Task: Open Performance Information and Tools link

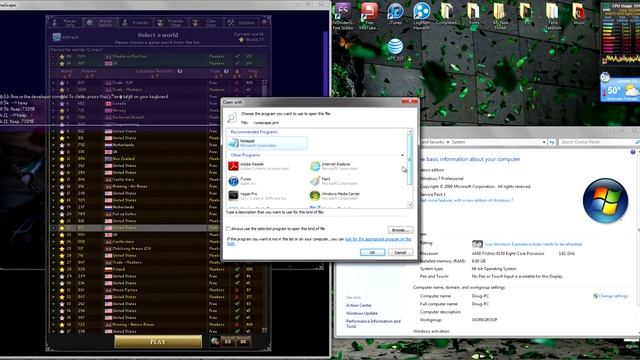Action: (373, 324)
